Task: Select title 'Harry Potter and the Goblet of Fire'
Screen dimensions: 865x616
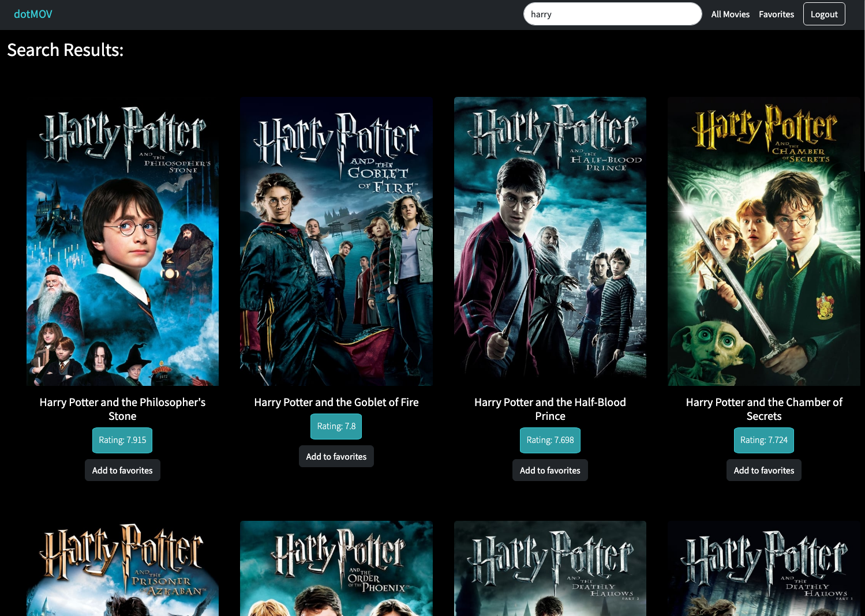Action: tap(336, 402)
